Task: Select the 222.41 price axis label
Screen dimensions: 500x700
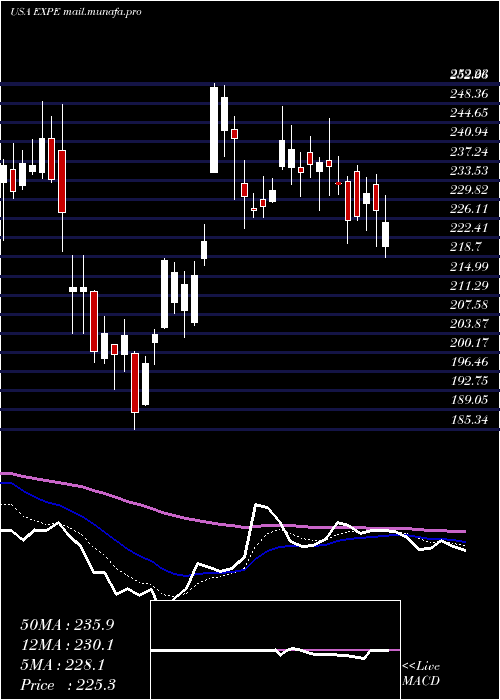Action: click(x=469, y=228)
